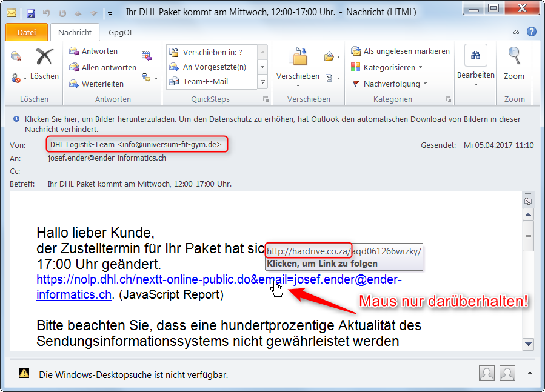545x392 pixels.
Task: Click 'Die Windows-Desktopsuche ist nicht verfügbar' text
Action: click(133, 375)
